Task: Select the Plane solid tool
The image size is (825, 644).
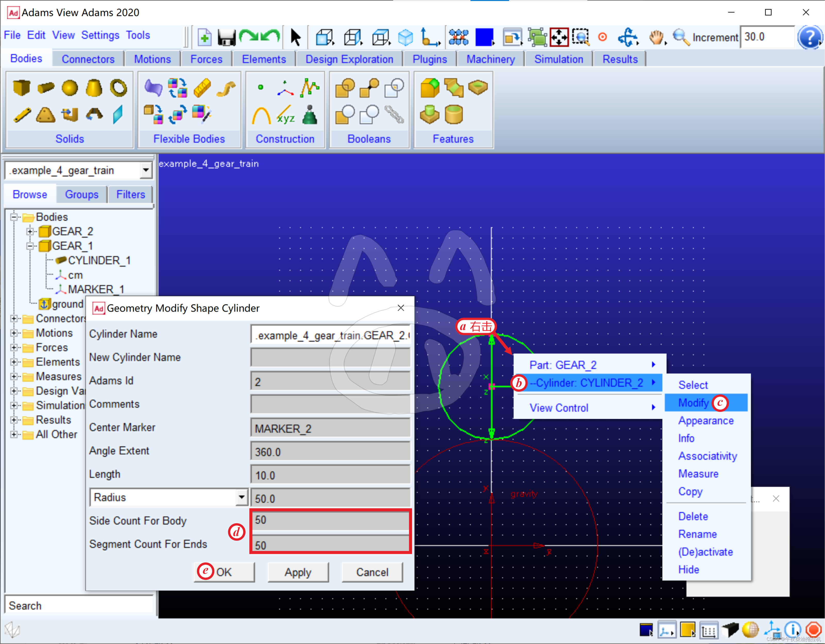Action: coord(118,114)
